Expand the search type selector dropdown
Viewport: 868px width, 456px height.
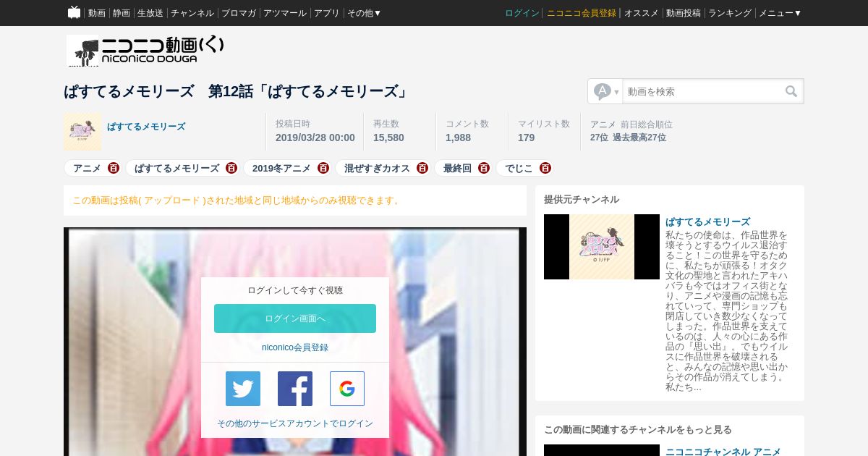(x=606, y=91)
